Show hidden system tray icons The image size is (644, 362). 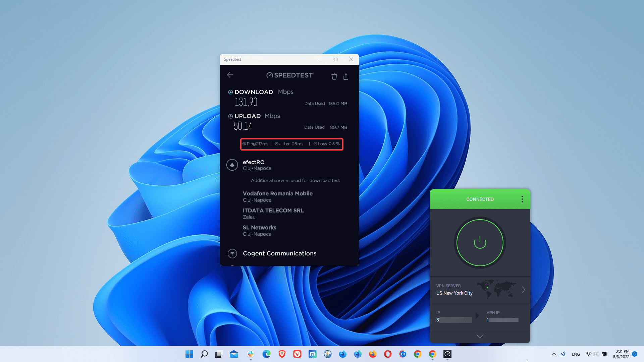tap(554, 354)
